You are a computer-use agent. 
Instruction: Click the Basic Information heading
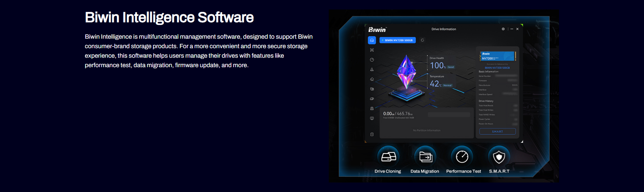[489, 72]
